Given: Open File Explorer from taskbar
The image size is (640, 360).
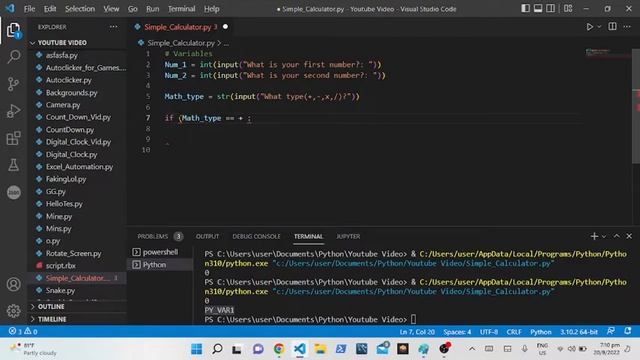Looking at the screenshot, I should 320,349.
